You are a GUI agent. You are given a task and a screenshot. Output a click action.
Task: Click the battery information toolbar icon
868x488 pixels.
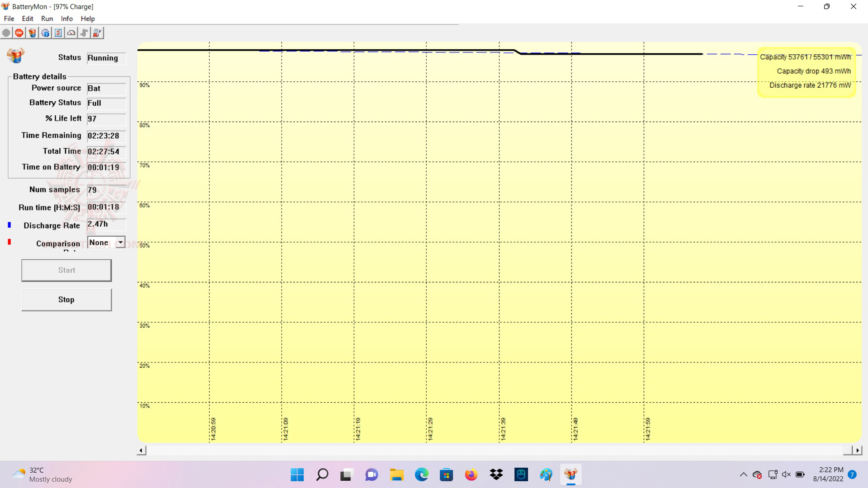point(32,33)
